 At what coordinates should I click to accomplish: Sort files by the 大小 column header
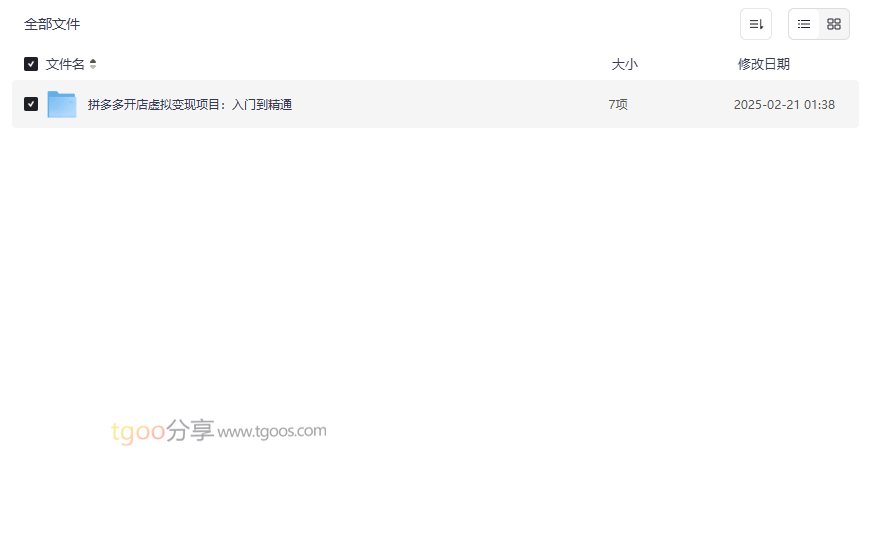point(624,64)
